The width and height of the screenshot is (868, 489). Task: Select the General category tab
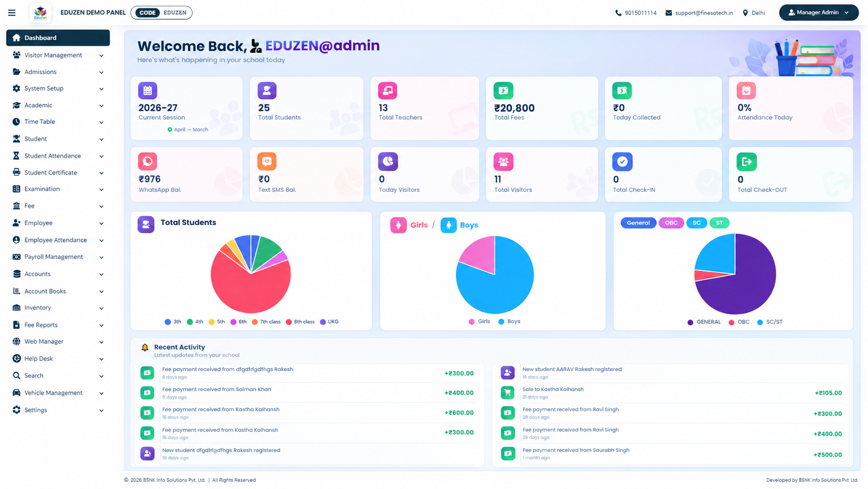(x=638, y=223)
